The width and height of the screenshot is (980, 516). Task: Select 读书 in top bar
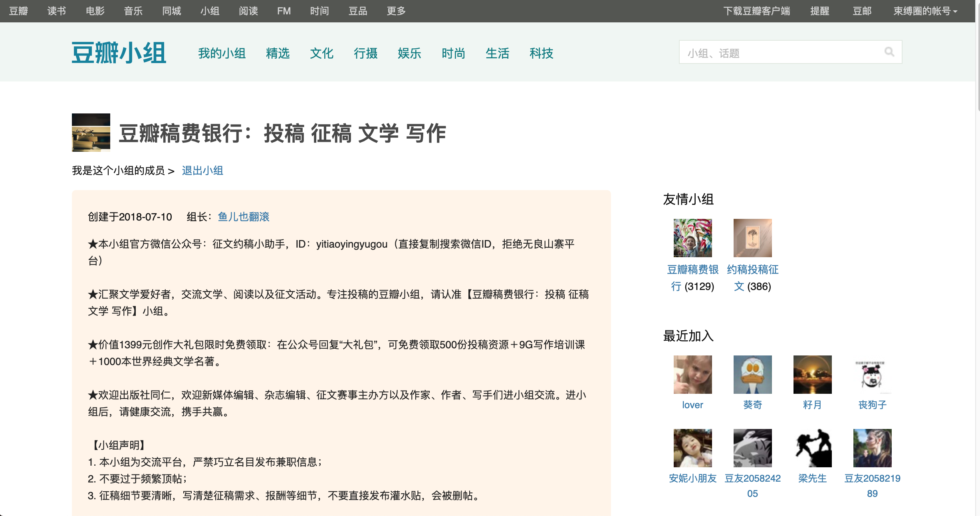click(57, 11)
